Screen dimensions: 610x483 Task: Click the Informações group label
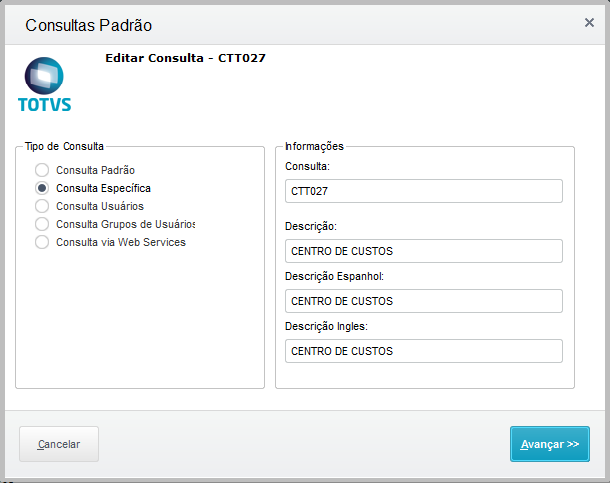314,146
